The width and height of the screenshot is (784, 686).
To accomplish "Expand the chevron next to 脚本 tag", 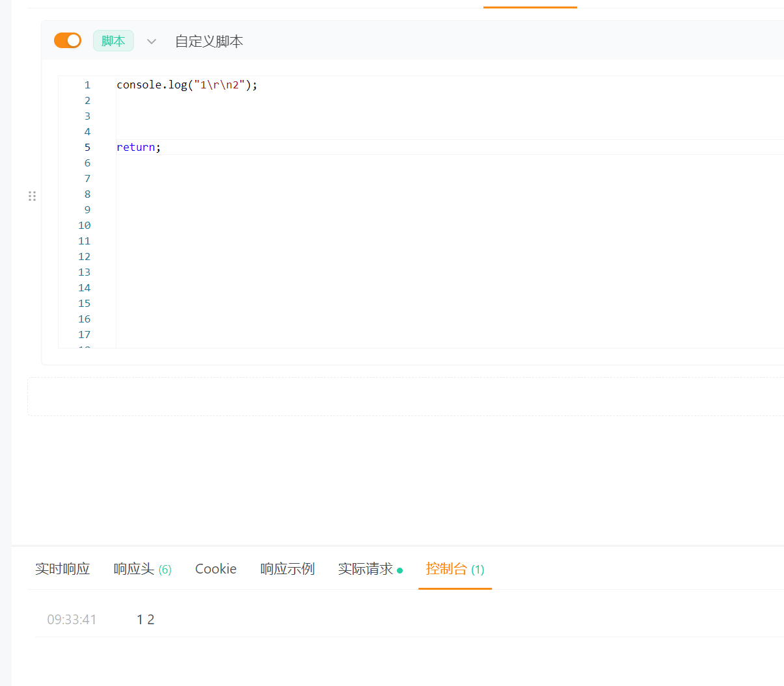I will [152, 42].
